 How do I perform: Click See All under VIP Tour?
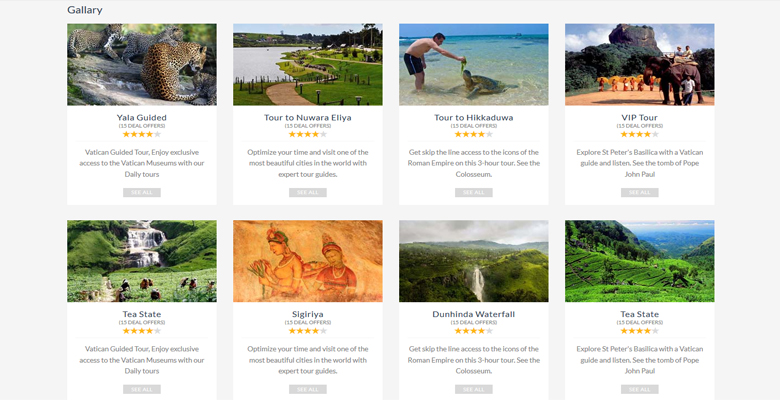coord(639,192)
